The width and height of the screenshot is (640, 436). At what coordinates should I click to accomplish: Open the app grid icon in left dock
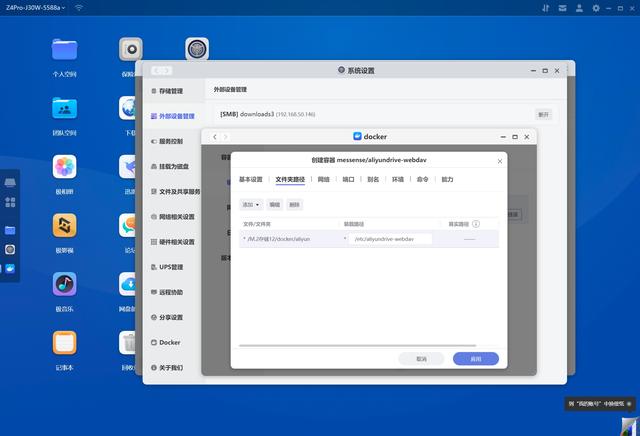pyautogui.click(x=10, y=202)
